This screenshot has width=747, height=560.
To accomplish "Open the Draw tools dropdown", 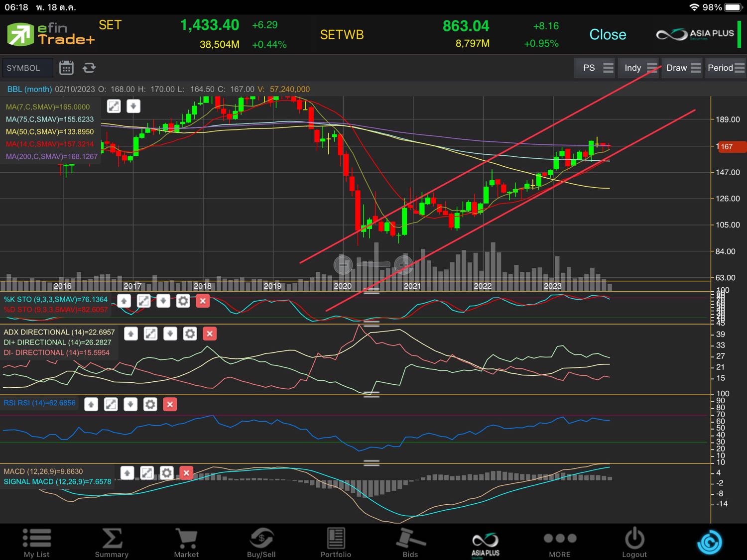I will coord(682,68).
